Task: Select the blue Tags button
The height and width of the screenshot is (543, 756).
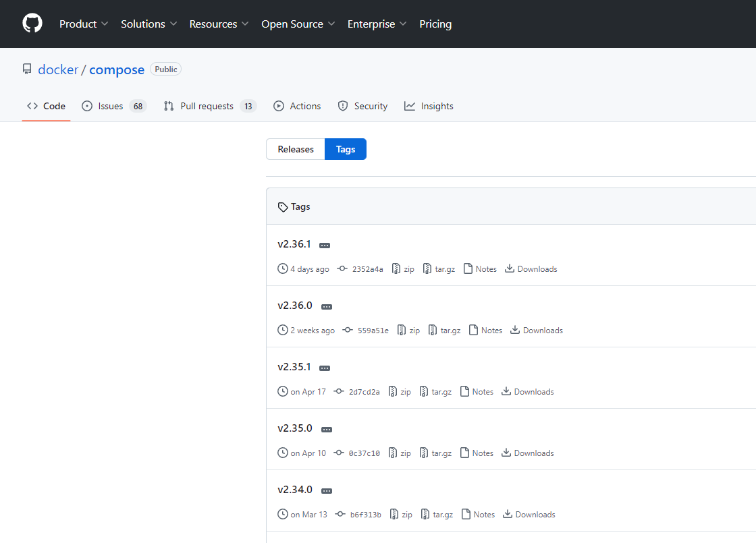Action: tap(345, 149)
